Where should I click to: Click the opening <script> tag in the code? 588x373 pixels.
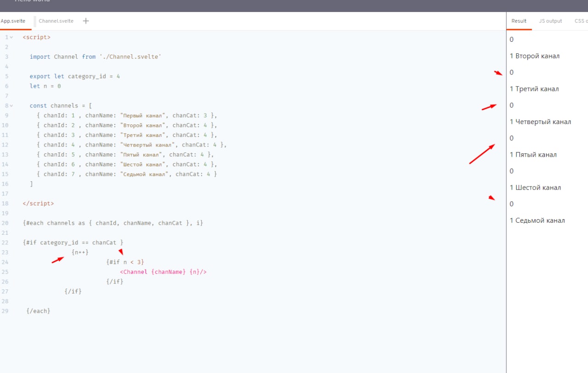[37, 37]
